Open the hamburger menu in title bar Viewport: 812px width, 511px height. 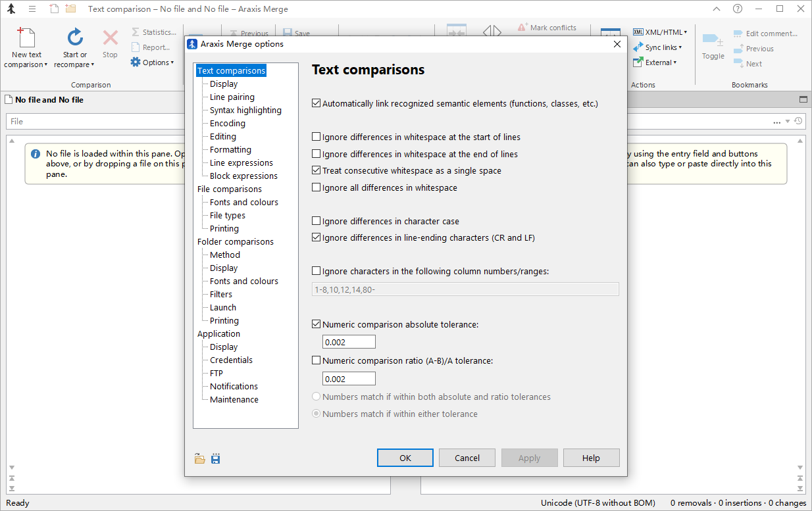coord(32,9)
